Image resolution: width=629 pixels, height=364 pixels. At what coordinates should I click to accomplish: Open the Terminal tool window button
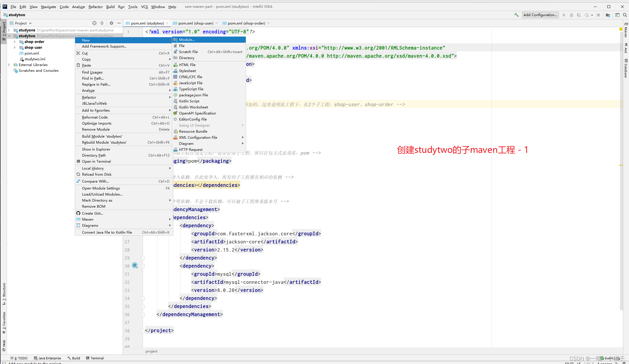click(95, 358)
